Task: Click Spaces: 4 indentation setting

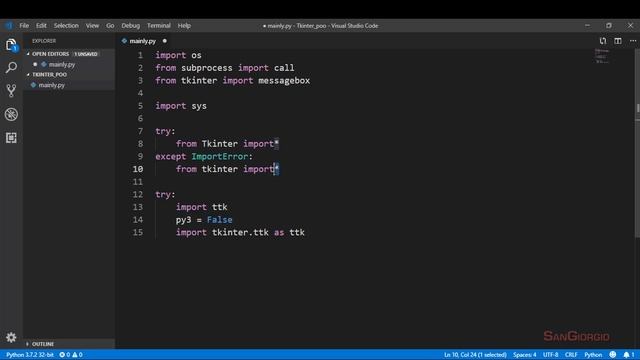Action: [x=524, y=355]
